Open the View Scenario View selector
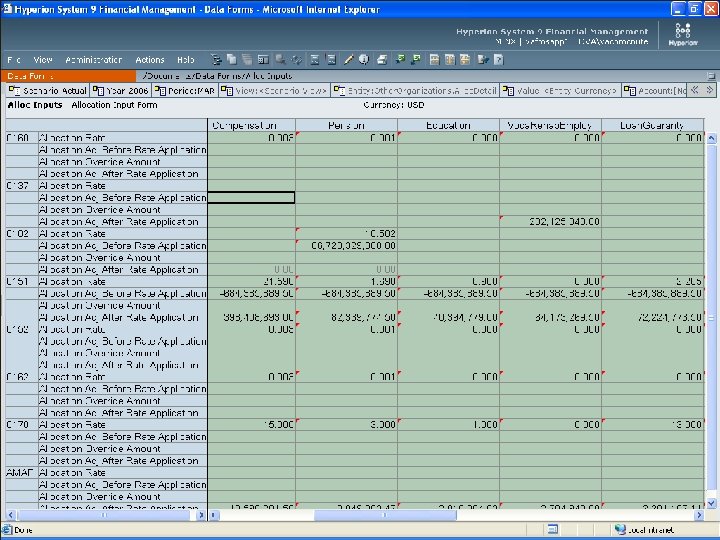The width and height of the screenshot is (720, 540). 275,90
